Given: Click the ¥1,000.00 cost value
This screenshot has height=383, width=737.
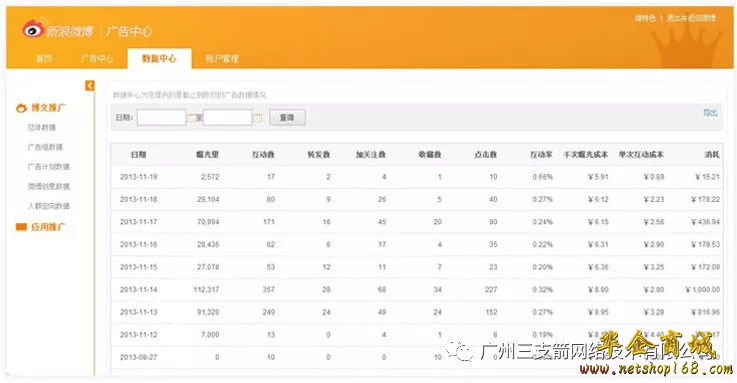Looking at the screenshot, I should 703,290.
